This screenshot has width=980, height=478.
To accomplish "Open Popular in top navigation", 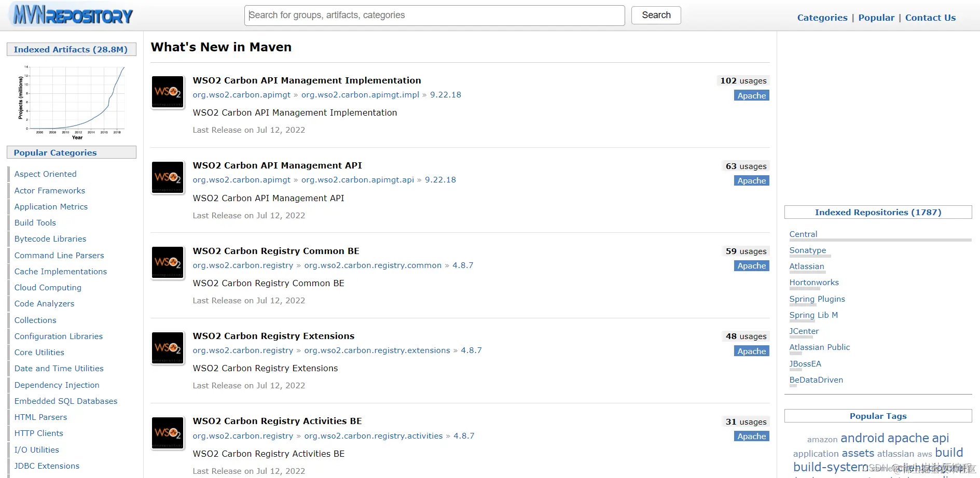I will [x=876, y=18].
